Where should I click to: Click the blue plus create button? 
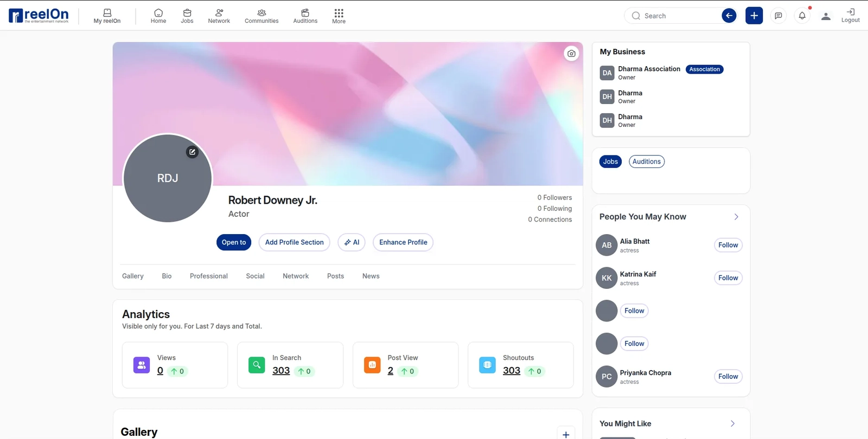(x=754, y=16)
